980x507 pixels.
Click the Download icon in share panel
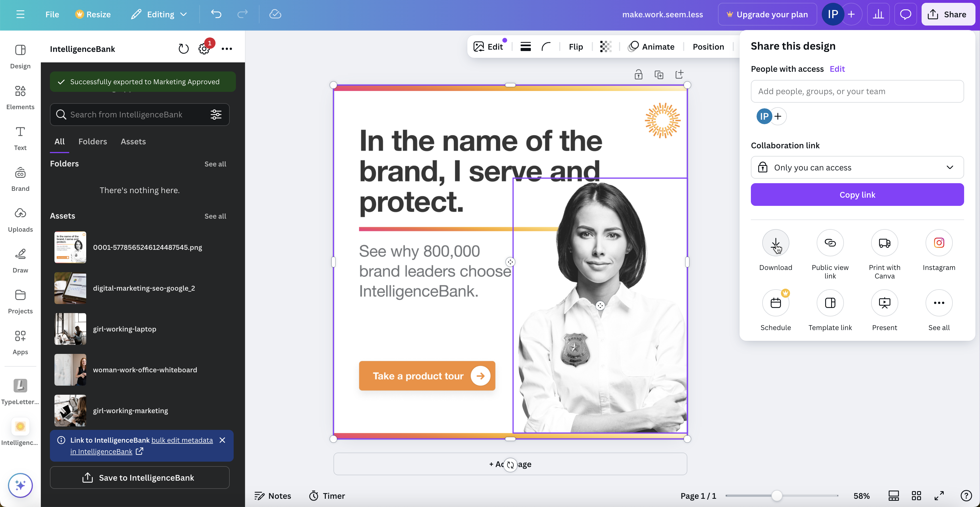click(775, 243)
